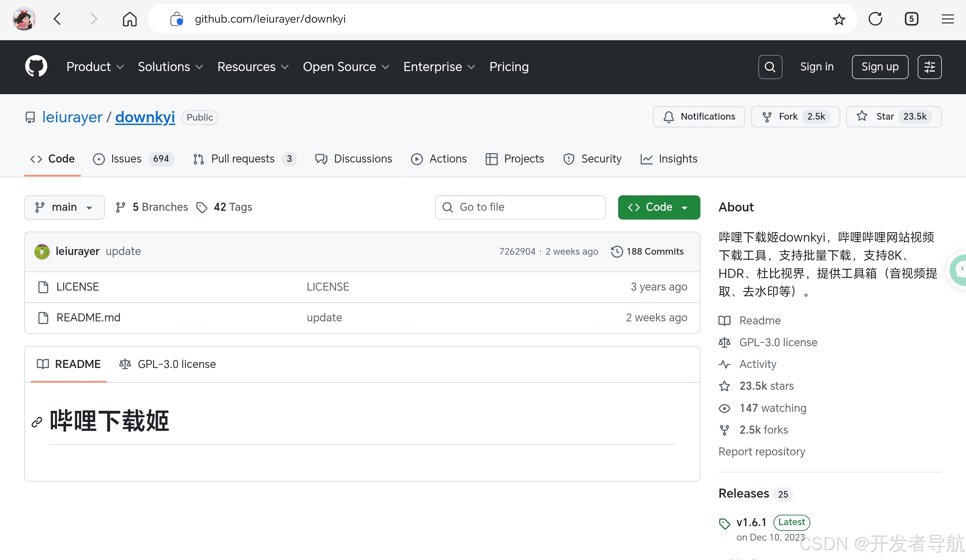Click the Sign up button
Screen dimensions: 966x560
point(880,67)
